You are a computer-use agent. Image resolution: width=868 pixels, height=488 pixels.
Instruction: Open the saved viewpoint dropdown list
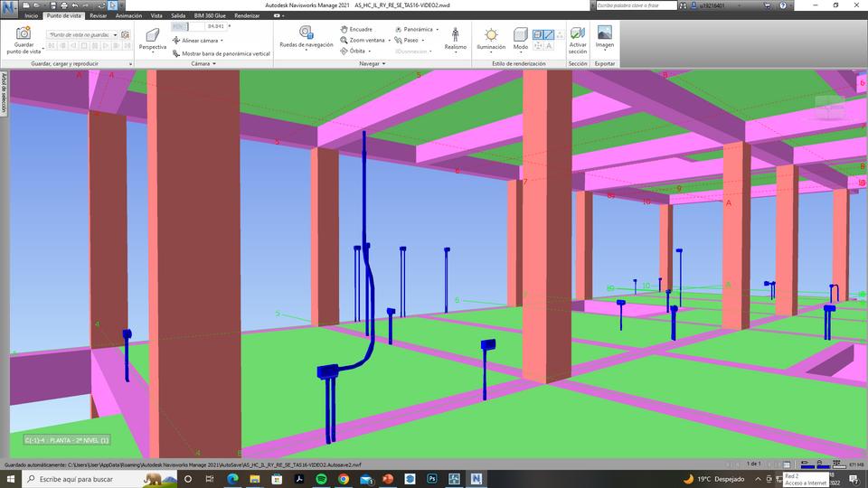pos(114,34)
